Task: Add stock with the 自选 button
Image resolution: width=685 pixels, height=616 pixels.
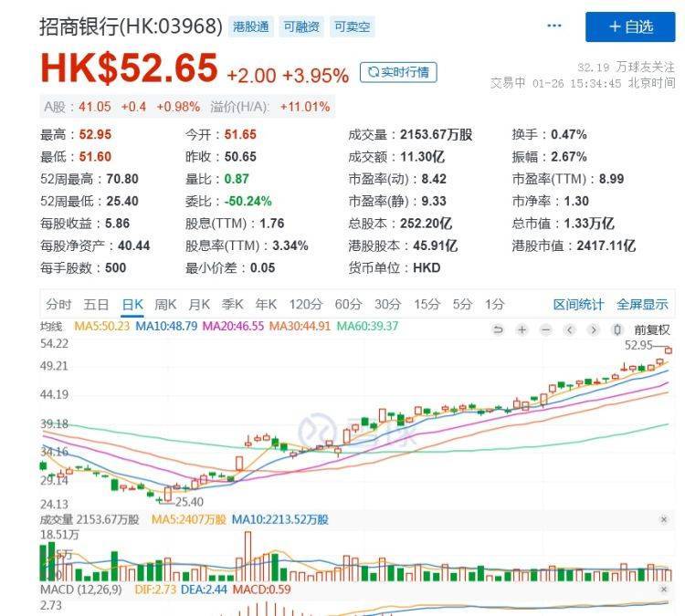Action: click(x=630, y=27)
